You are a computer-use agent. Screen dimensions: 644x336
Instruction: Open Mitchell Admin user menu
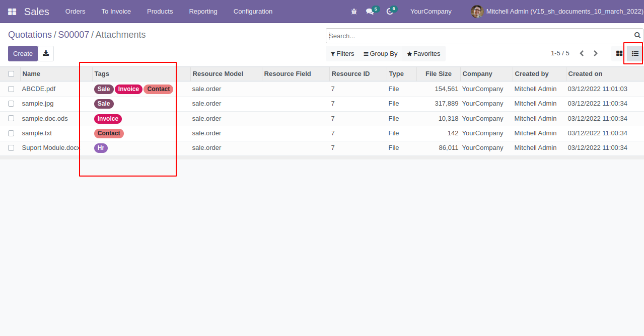[557, 11]
